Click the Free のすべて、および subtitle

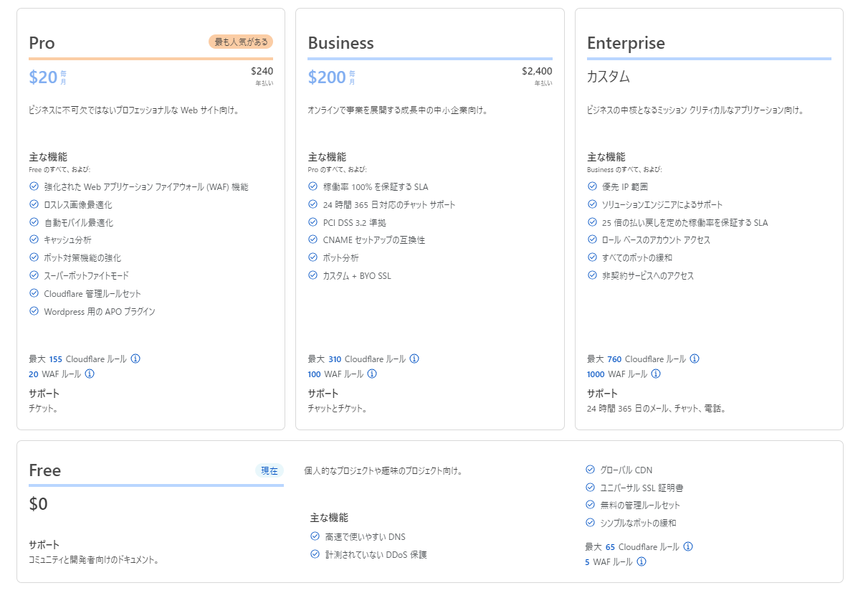(x=58, y=170)
